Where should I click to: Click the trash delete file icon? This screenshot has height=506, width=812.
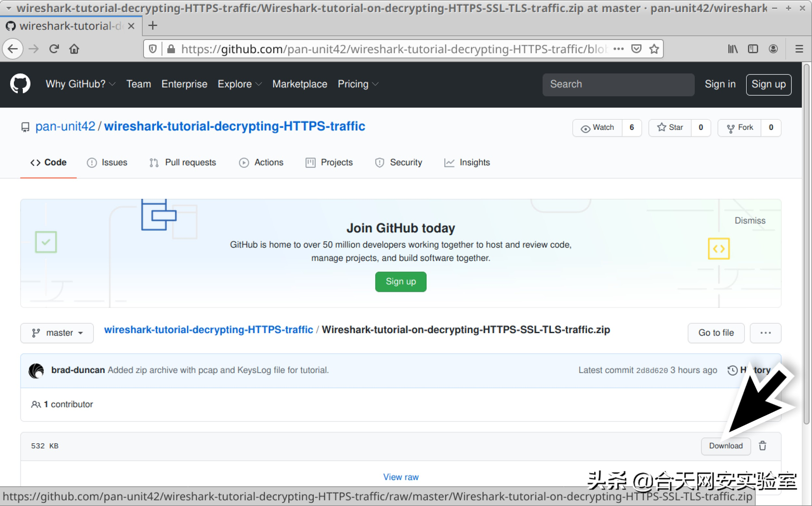[762, 445]
